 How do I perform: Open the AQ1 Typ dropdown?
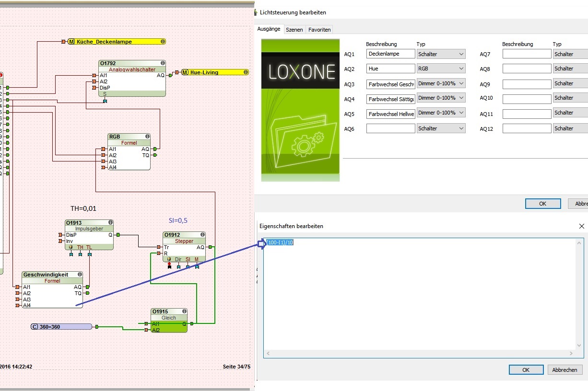441,54
